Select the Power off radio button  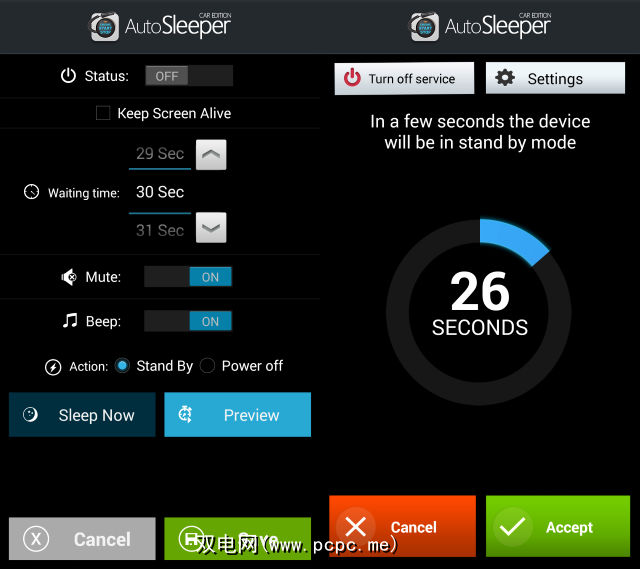click(x=207, y=366)
